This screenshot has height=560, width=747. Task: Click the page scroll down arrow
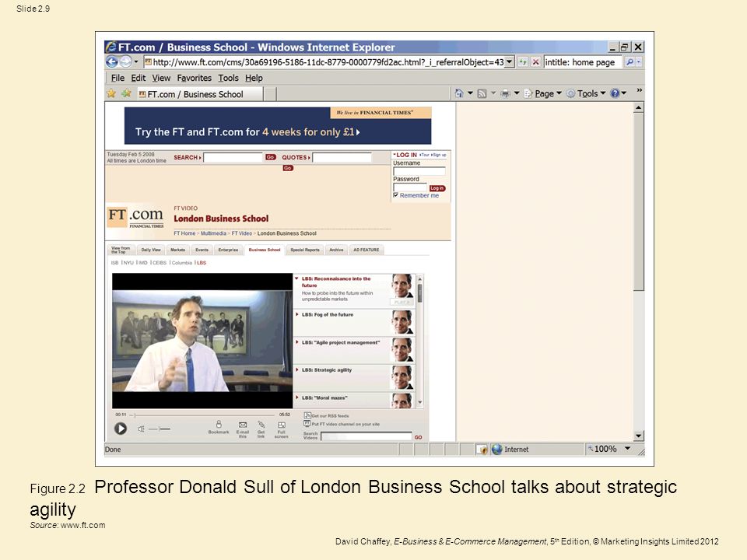coord(638,436)
